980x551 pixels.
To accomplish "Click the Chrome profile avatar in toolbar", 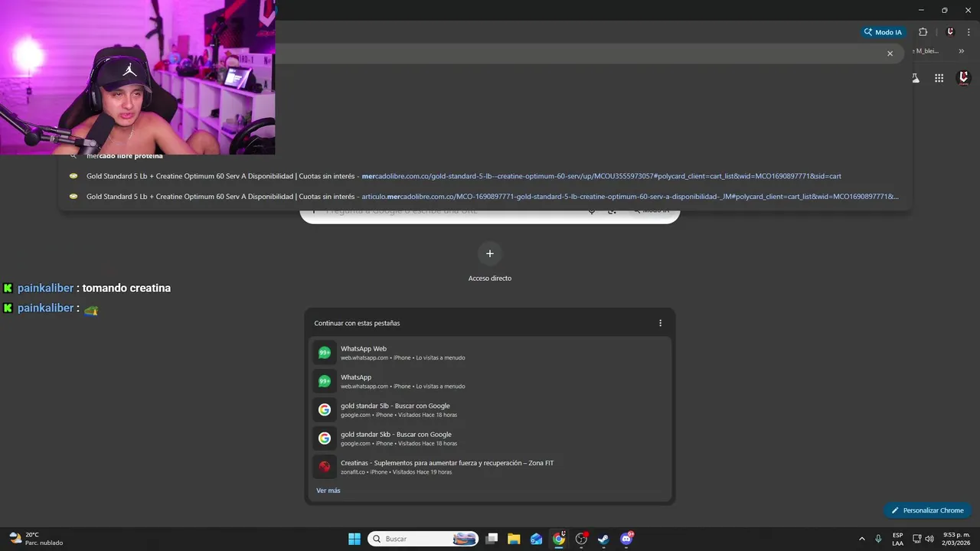I will click(x=950, y=32).
